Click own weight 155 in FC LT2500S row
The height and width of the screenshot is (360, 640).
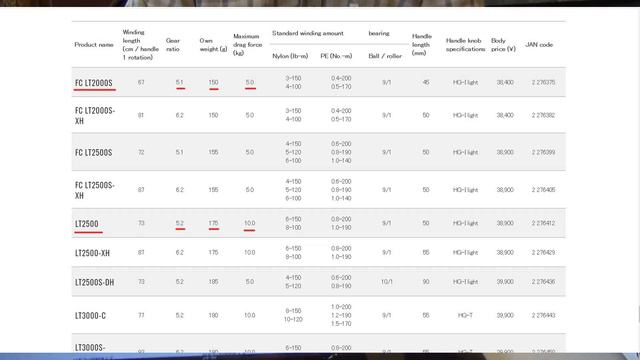point(213,152)
